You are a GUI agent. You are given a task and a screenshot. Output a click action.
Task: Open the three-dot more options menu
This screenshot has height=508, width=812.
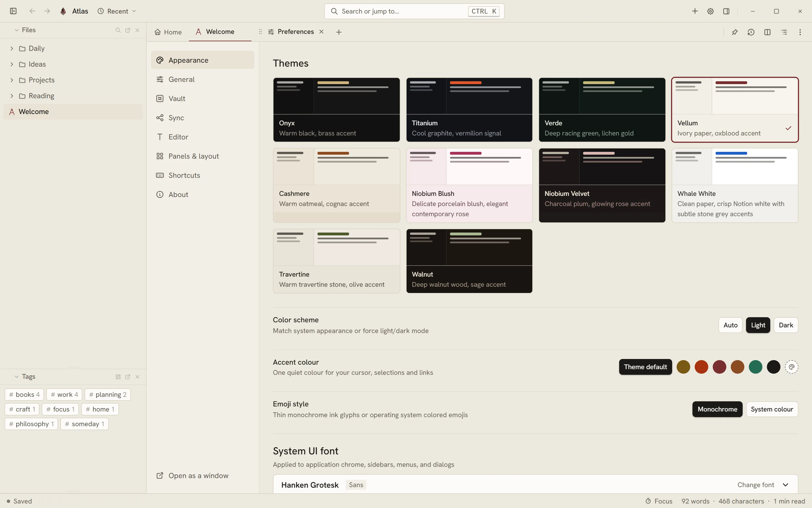800,32
